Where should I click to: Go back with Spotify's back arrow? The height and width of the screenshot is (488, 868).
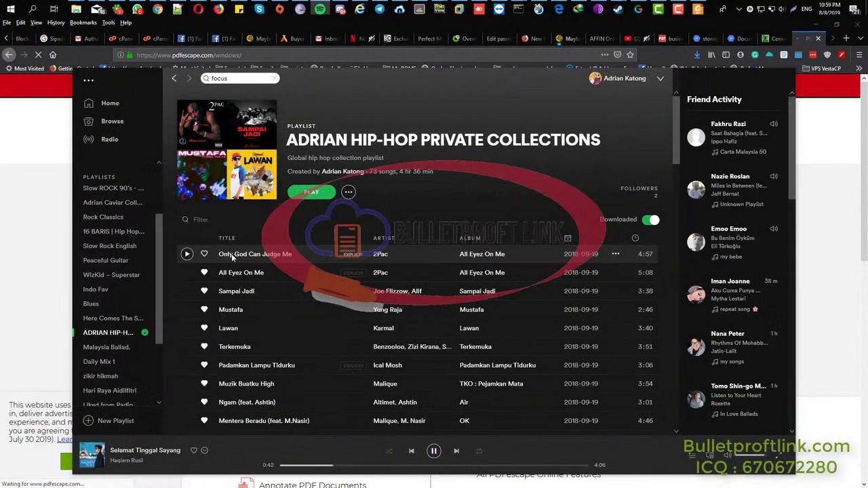tap(174, 78)
